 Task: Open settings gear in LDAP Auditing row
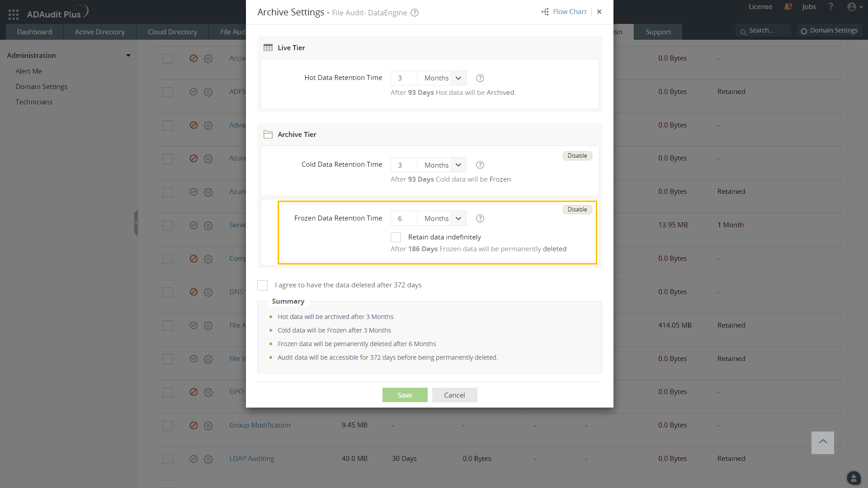[208, 459]
